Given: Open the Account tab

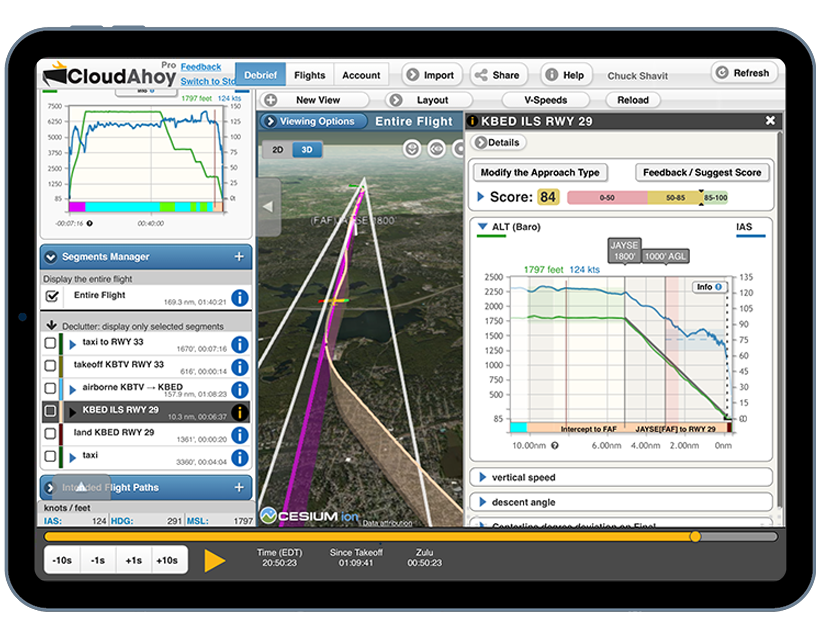Looking at the screenshot, I should (x=361, y=75).
